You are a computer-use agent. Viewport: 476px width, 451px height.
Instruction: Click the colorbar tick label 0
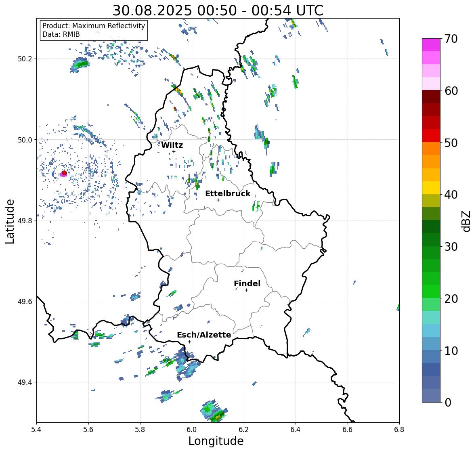pos(448,403)
